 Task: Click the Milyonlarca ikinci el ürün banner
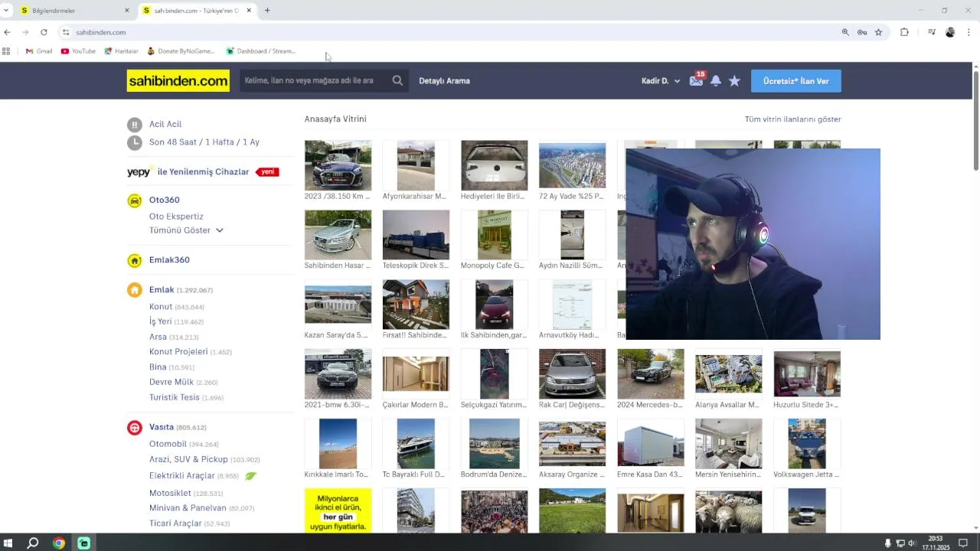pos(338,510)
